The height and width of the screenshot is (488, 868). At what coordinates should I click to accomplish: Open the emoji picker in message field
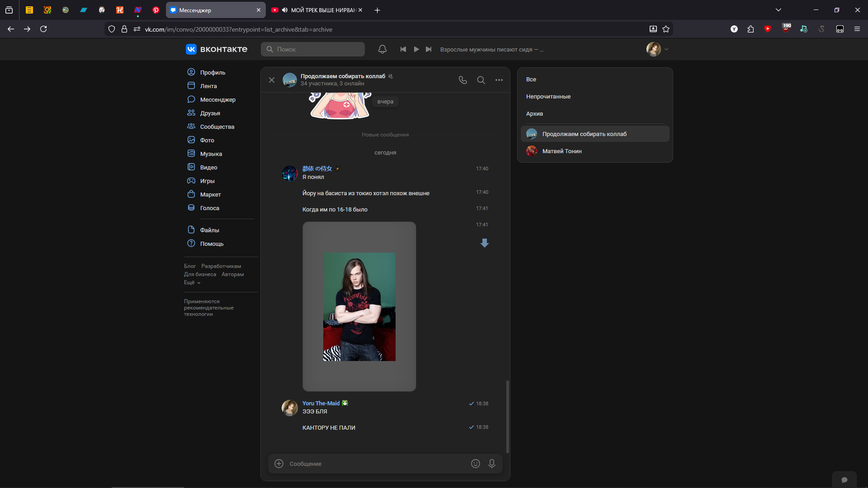(475, 464)
